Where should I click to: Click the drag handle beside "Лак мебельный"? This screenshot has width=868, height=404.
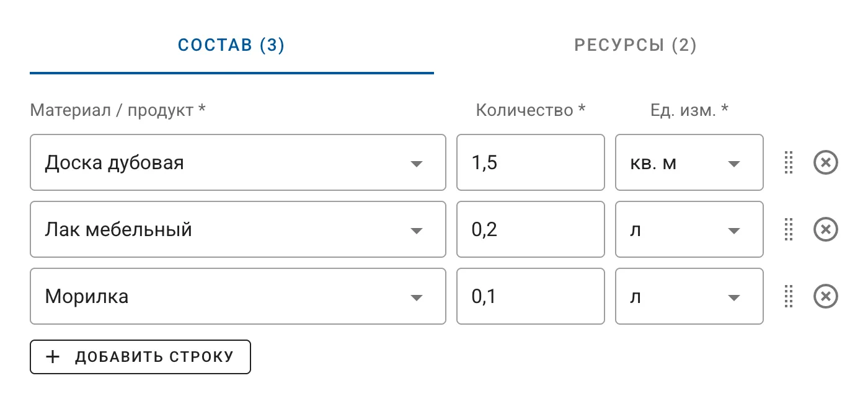(789, 229)
